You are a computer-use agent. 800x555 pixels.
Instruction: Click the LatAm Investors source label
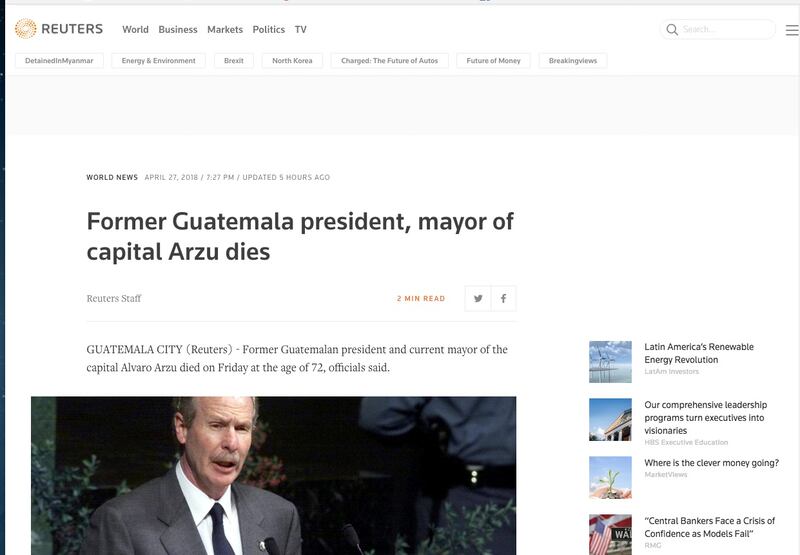click(671, 371)
